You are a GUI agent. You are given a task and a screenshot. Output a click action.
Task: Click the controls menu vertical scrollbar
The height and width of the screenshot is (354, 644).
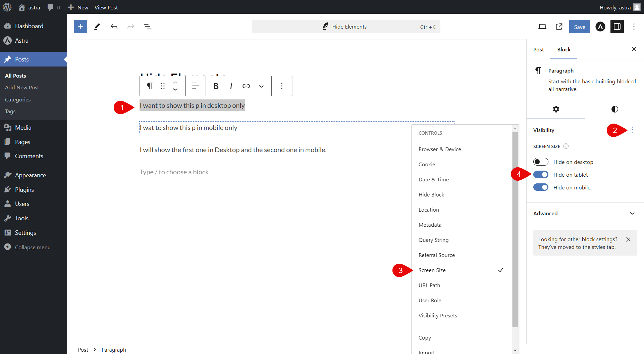coord(515,228)
